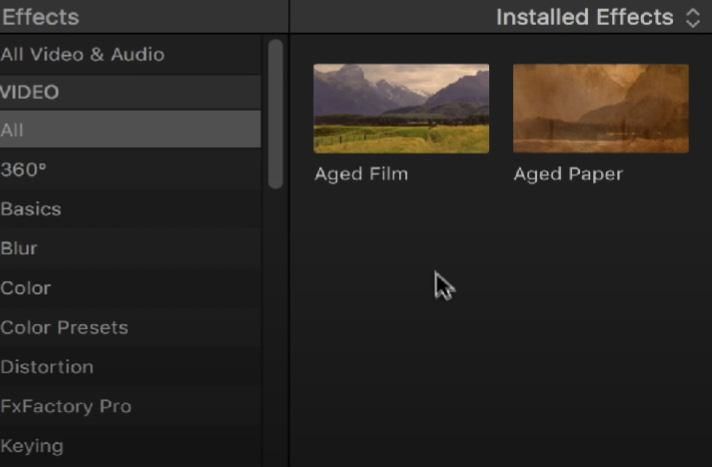The width and height of the screenshot is (712, 467).
Task: Click the Aged Film label
Action: pyautogui.click(x=361, y=174)
